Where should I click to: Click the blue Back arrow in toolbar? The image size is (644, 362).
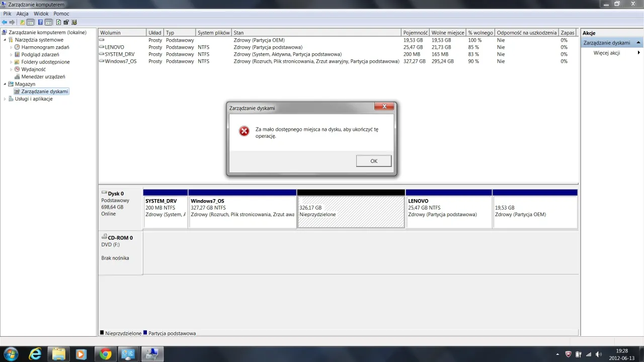5,22
